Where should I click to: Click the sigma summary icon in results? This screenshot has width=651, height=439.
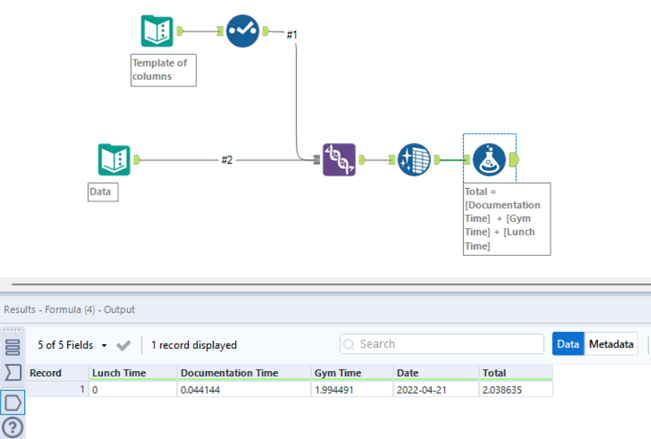(x=13, y=373)
